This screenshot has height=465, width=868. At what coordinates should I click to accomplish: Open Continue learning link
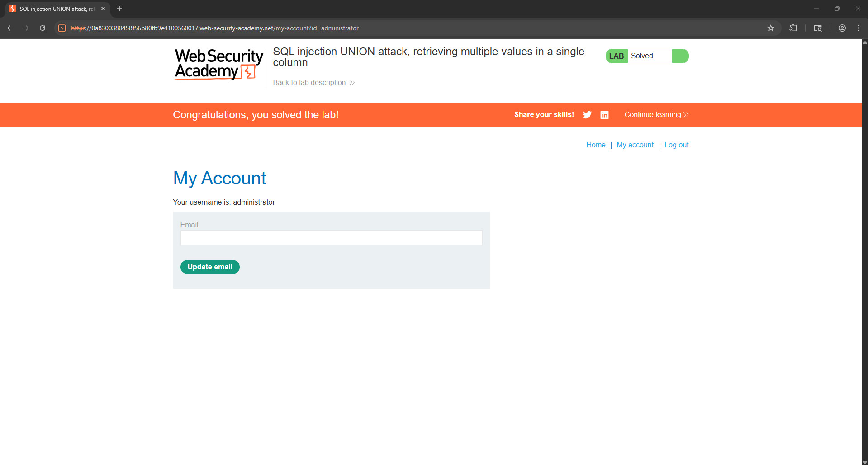656,115
